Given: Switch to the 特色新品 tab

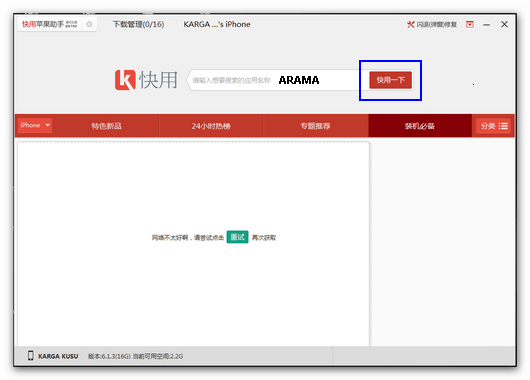Looking at the screenshot, I should coord(106,126).
